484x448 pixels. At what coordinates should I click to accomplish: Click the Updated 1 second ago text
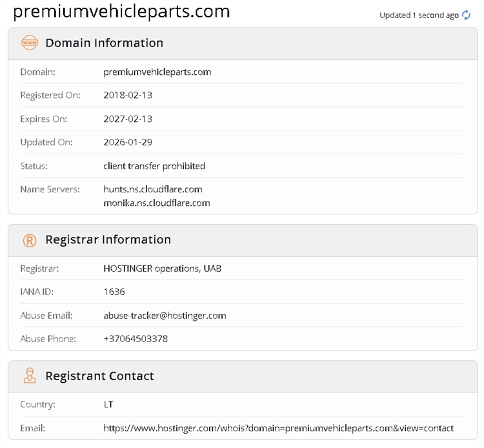point(419,15)
